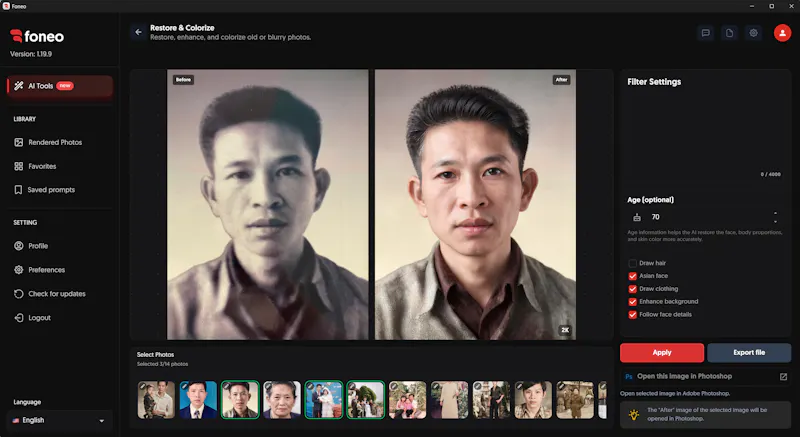Open the English language dropdown

click(59, 421)
